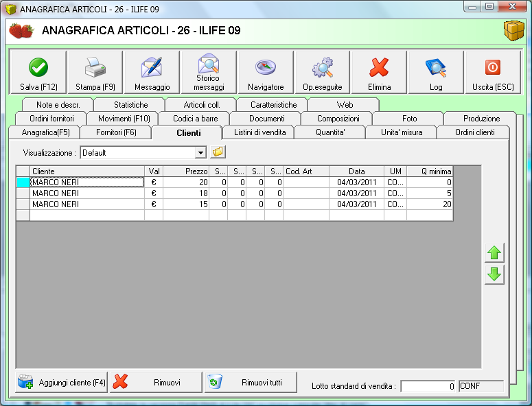Image resolution: width=532 pixels, height=406 pixels.
Task: Select the active Clienti tab
Action: tap(188, 133)
